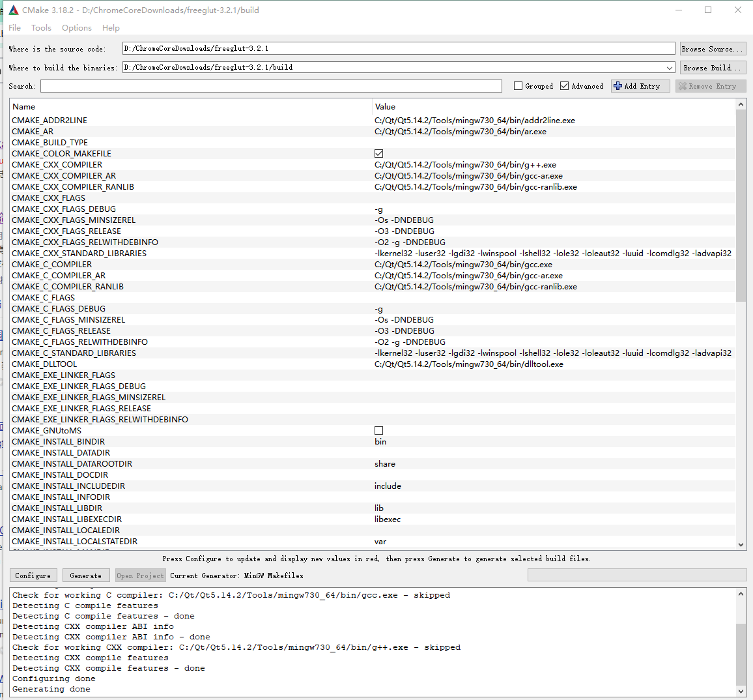753x700 pixels.
Task: Open the Options menu
Action: [x=77, y=28]
